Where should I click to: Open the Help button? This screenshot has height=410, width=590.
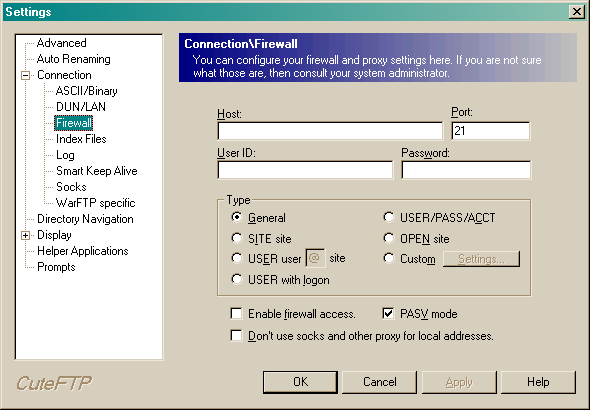[x=538, y=382]
